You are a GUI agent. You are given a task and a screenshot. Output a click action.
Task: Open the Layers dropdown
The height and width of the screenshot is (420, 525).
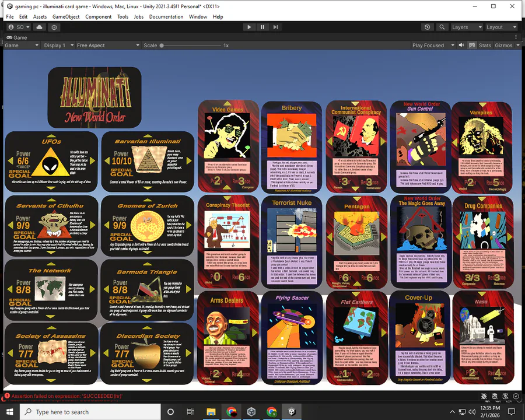[467, 27]
